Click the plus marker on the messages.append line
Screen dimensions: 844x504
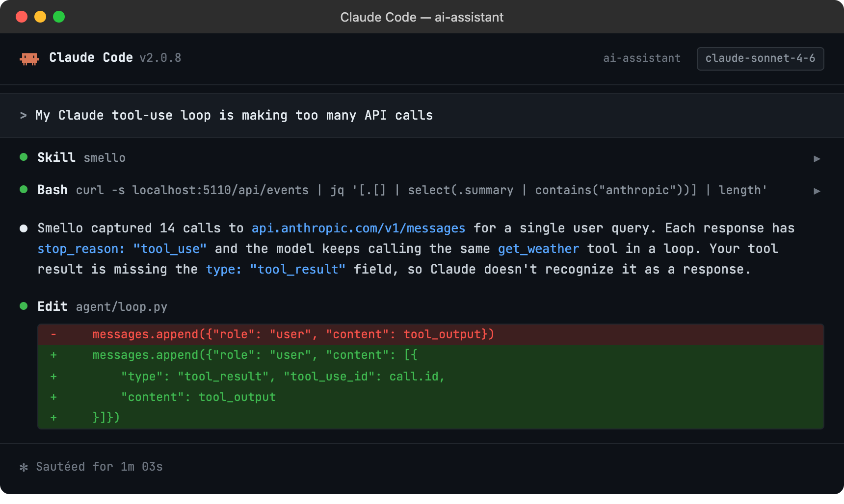[53, 355]
